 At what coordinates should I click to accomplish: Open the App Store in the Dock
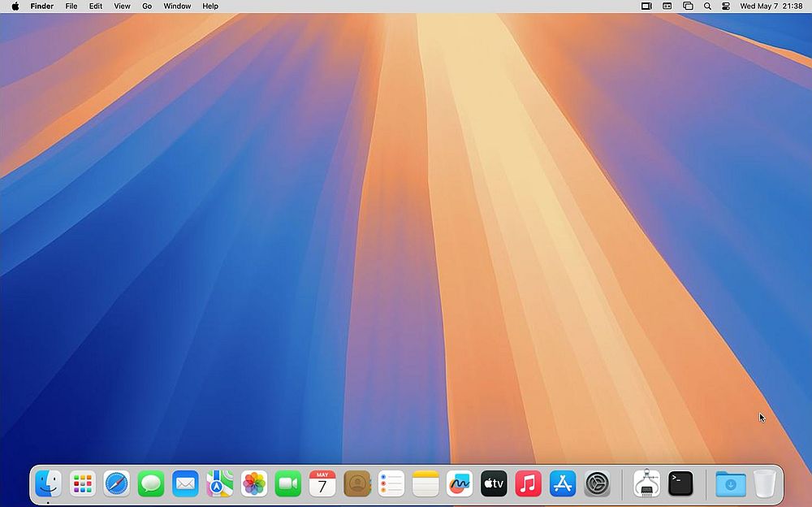click(x=563, y=483)
